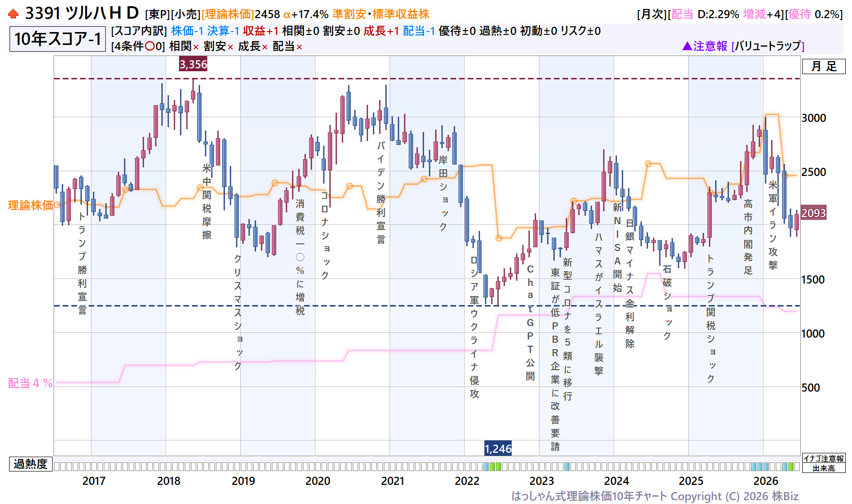852x504 pixels.
Task: Click the 割安±0 score item
Action: (341, 31)
